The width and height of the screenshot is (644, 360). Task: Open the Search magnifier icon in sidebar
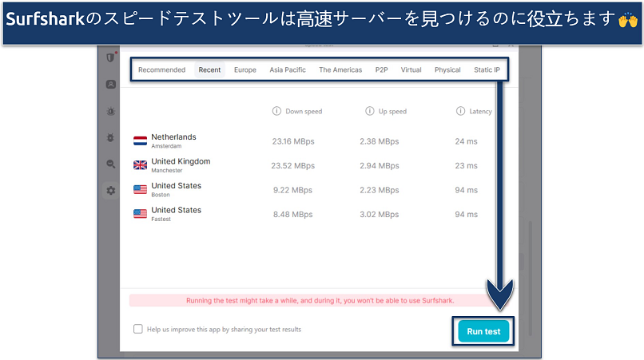tap(110, 164)
